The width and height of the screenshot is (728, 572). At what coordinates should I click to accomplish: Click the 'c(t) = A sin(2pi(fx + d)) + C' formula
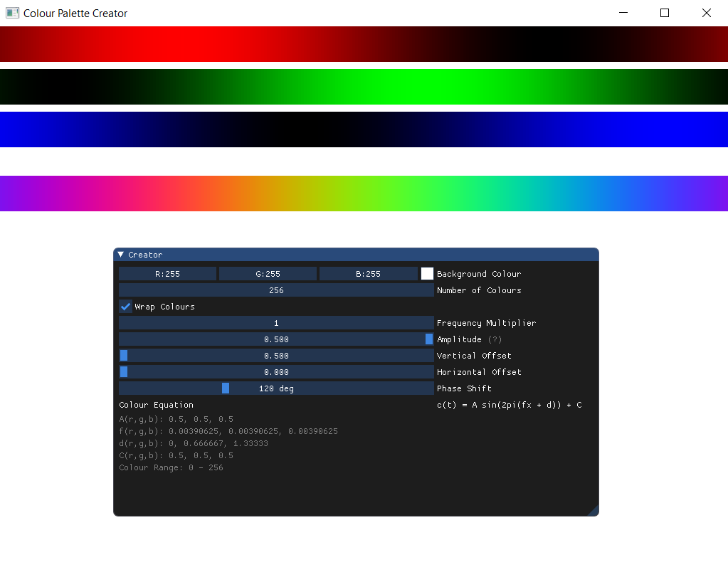510,405
